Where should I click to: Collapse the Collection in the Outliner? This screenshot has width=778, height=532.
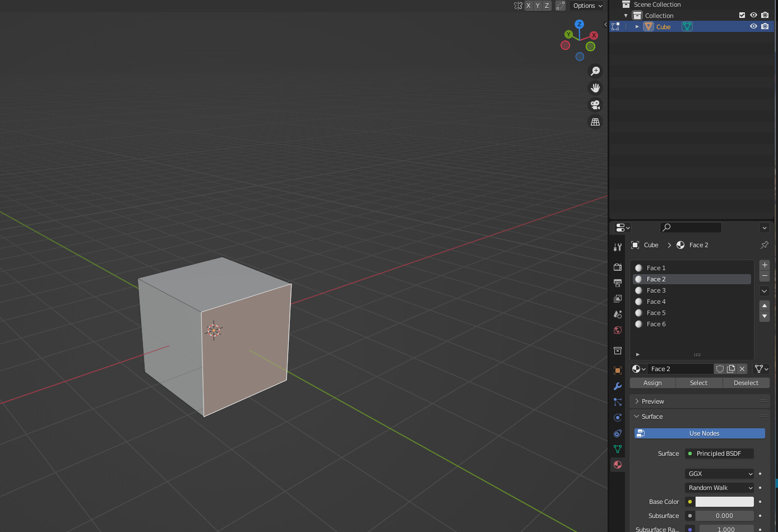coord(626,15)
